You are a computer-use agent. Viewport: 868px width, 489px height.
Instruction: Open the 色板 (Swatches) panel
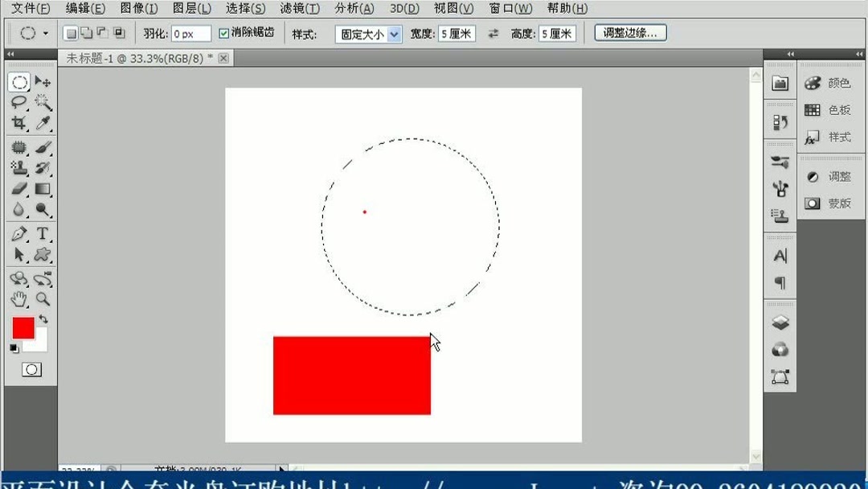click(840, 109)
